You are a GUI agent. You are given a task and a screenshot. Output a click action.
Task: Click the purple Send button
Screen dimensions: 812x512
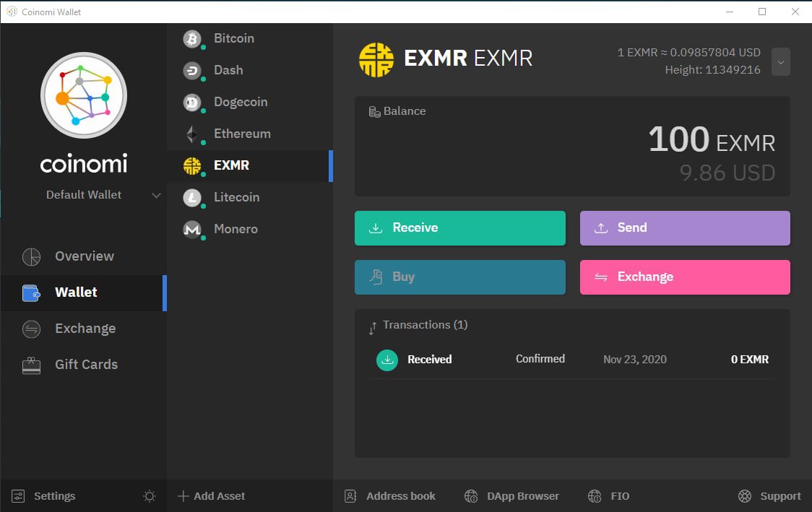coord(685,228)
